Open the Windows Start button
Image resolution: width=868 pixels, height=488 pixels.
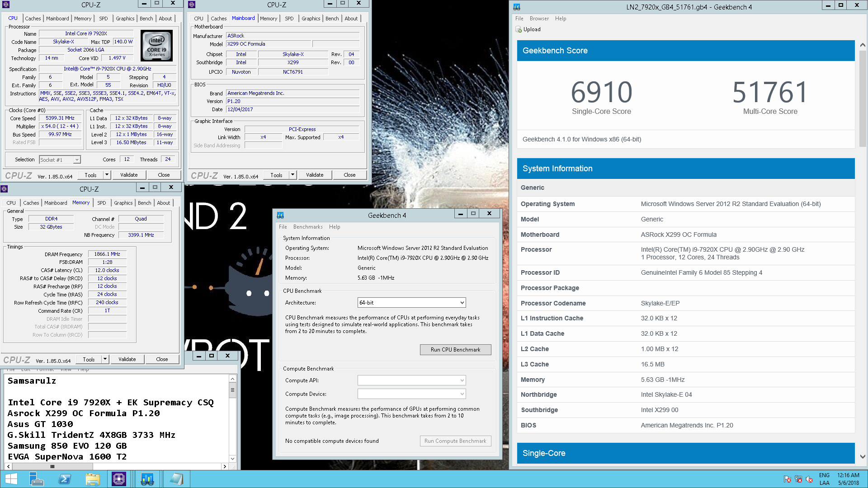(11, 479)
